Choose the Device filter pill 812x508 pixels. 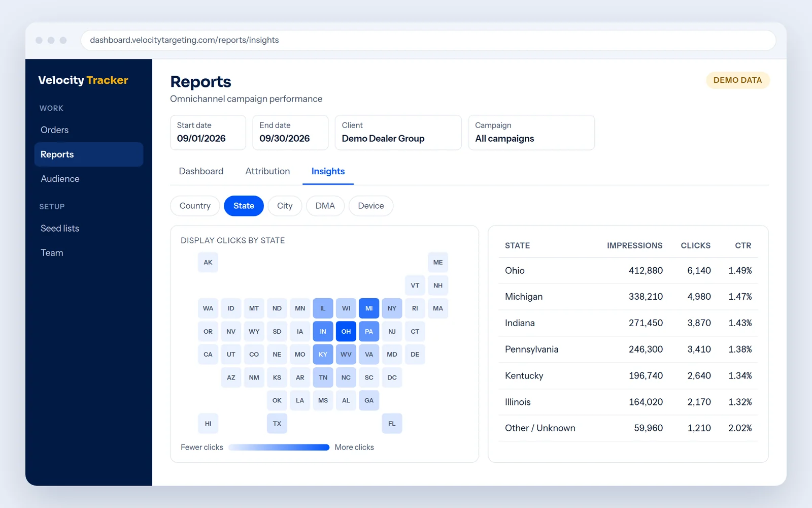(x=371, y=206)
